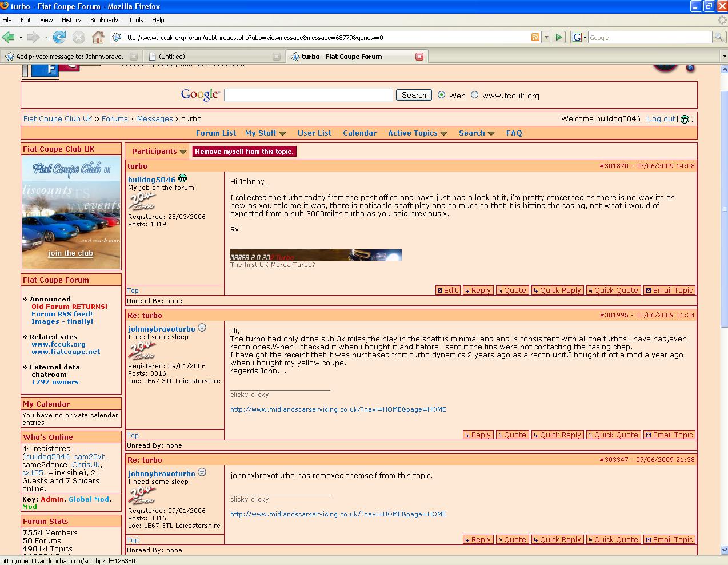Open the History menu
Screen dimensions: 728x565
(x=71, y=20)
